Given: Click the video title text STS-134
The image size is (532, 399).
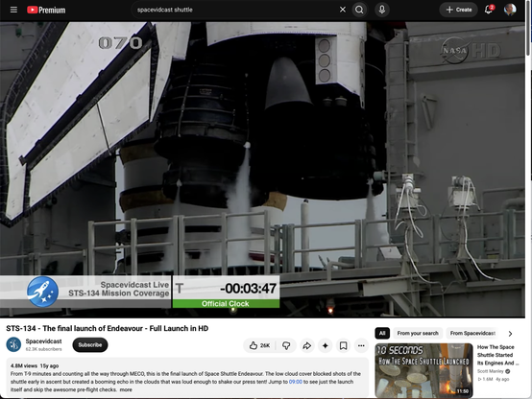Looking at the screenshot, I should click(x=108, y=328).
